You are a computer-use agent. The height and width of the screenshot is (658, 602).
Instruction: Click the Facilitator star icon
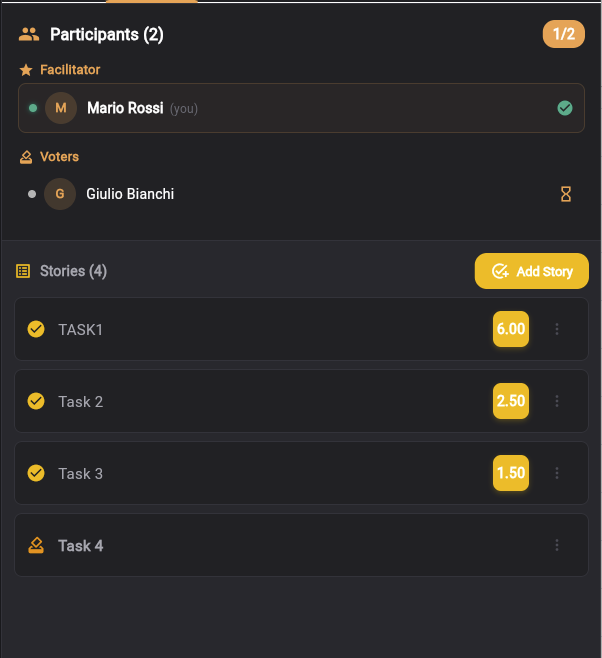tap(26, 70)
